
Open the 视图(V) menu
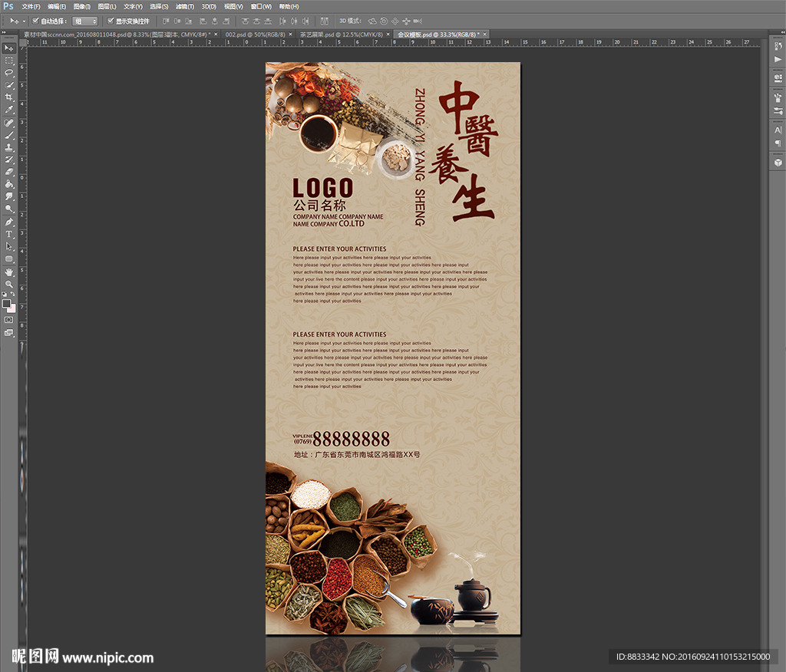coord(233,6)
